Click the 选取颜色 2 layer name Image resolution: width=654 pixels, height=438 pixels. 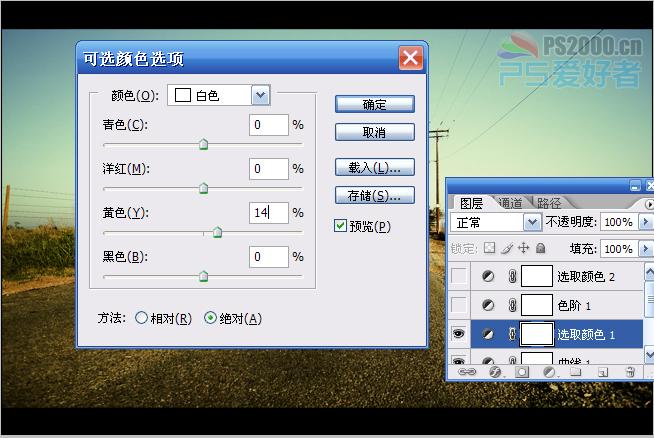[x=586, y=277]
